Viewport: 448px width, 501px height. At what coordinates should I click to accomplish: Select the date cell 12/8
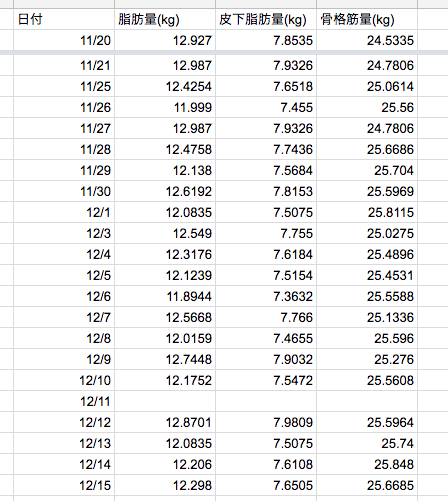64,338
